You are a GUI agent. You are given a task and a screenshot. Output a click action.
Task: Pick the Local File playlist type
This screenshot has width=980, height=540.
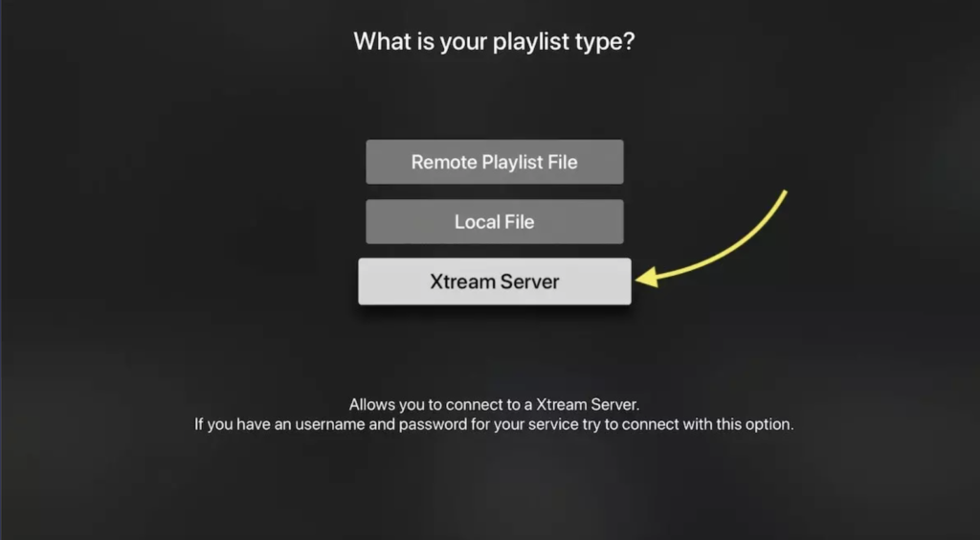click(x=495, y=222)
